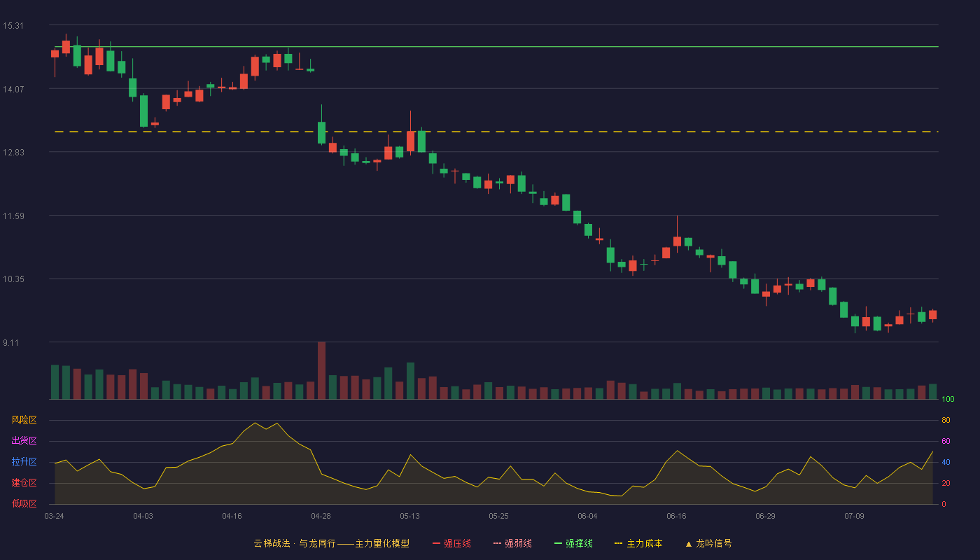
Task: Click the 05-13 date label
Action: [x=409, y=516]
